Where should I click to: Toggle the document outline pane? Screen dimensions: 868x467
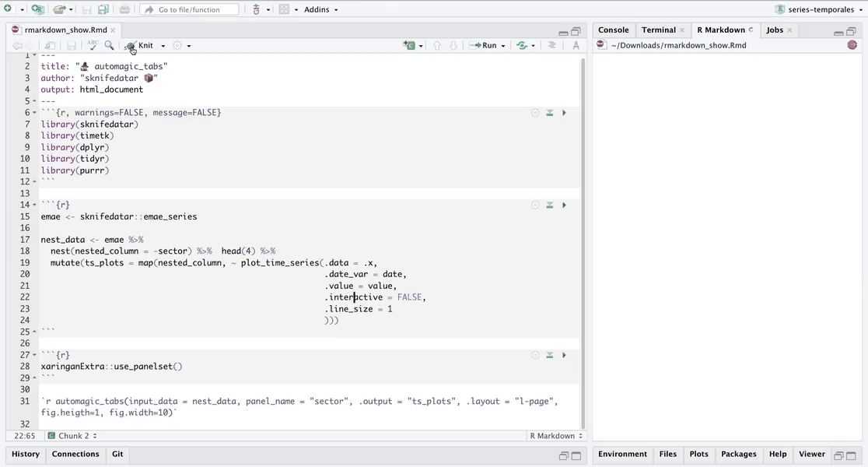tap(551, 46)
